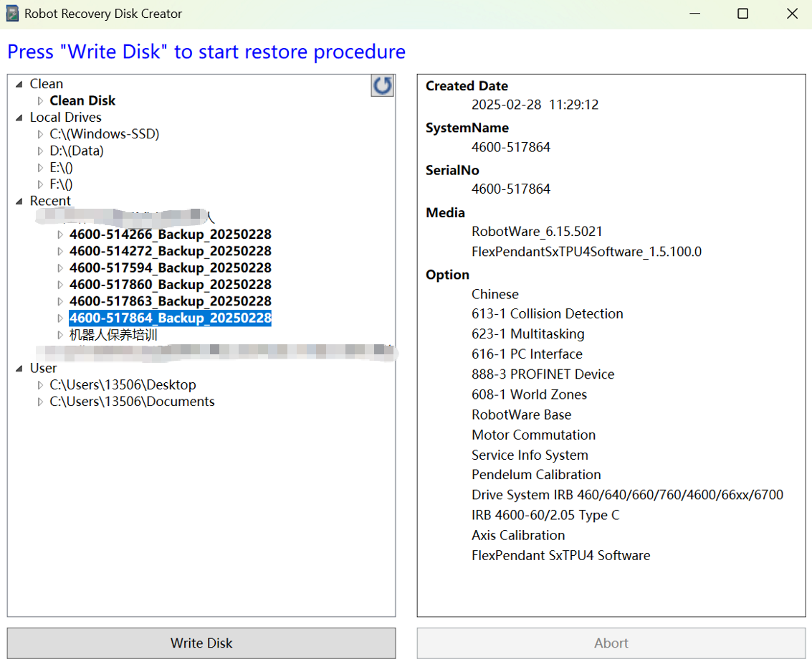Screen dimensions: 812x667
Task: Minimize the Recovery Disk Creator window
Action: pos(695,14)
